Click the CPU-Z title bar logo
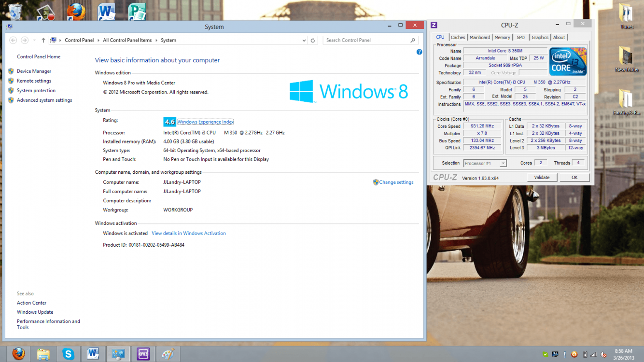The image size is (644, 362). (x=434, y=25)
